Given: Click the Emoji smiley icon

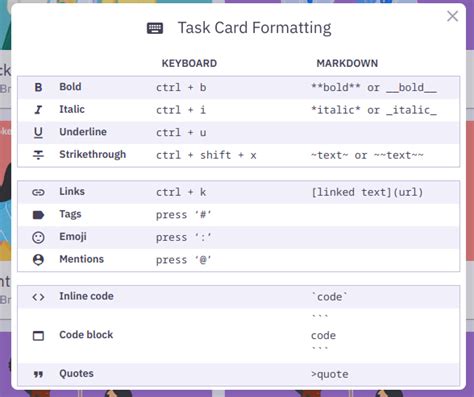Looking at the screenshot, I should (x=38, y=237).
